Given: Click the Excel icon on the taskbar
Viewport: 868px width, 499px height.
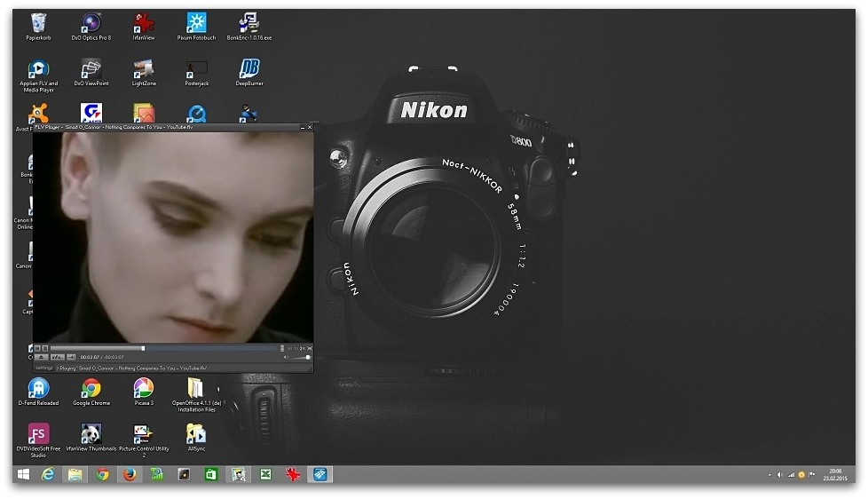Looking at the screenshot, I should coord(265,474).
